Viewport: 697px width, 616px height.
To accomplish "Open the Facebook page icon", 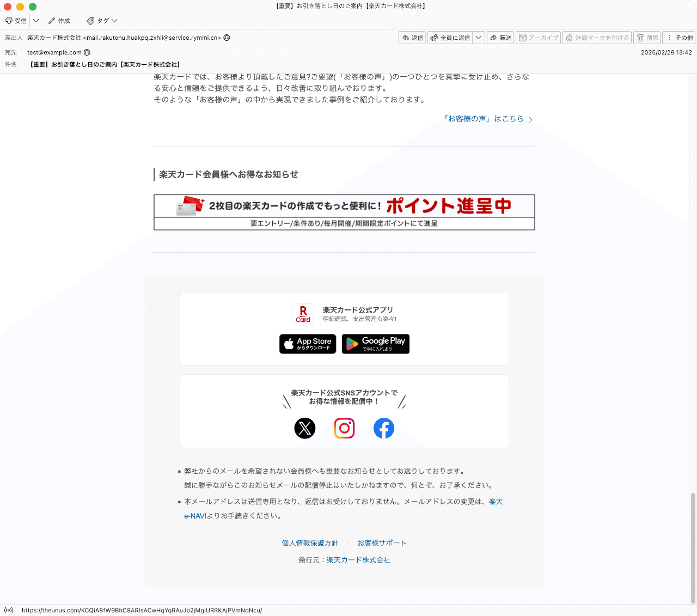I will 383,428.
